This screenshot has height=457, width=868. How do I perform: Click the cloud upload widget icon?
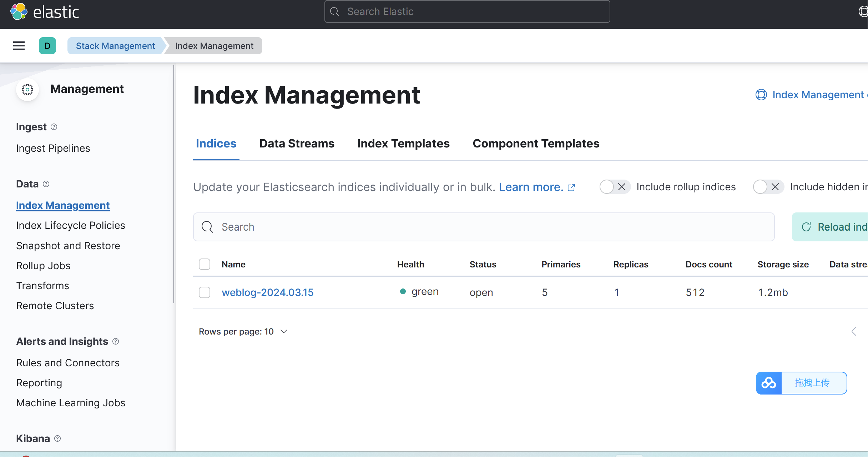(769, 383)
